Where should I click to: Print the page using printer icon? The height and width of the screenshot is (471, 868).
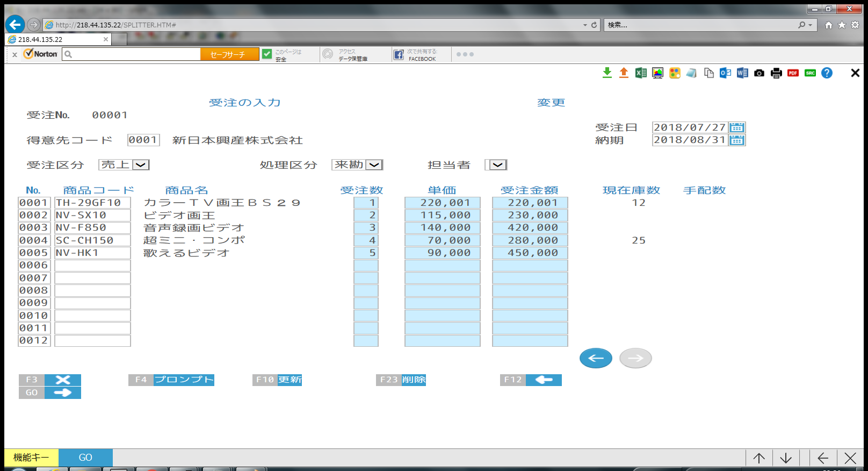pos(776,73)
